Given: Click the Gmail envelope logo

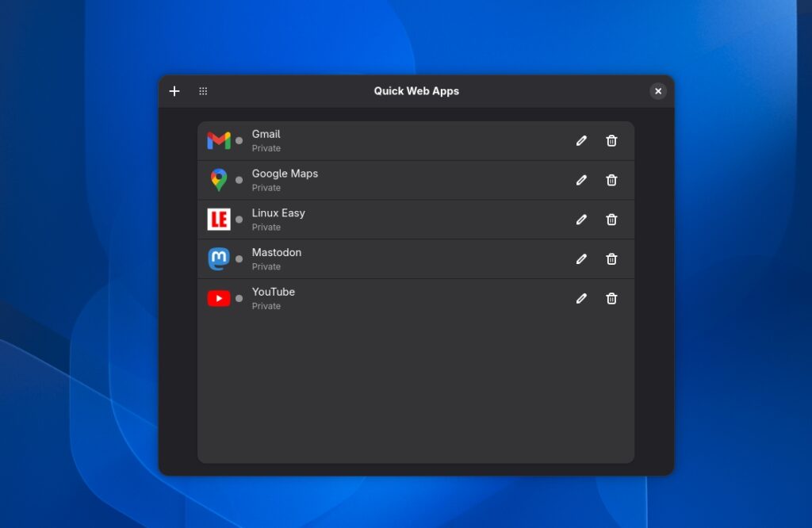Looking at the screenshot, I should (x=219, y=141).
